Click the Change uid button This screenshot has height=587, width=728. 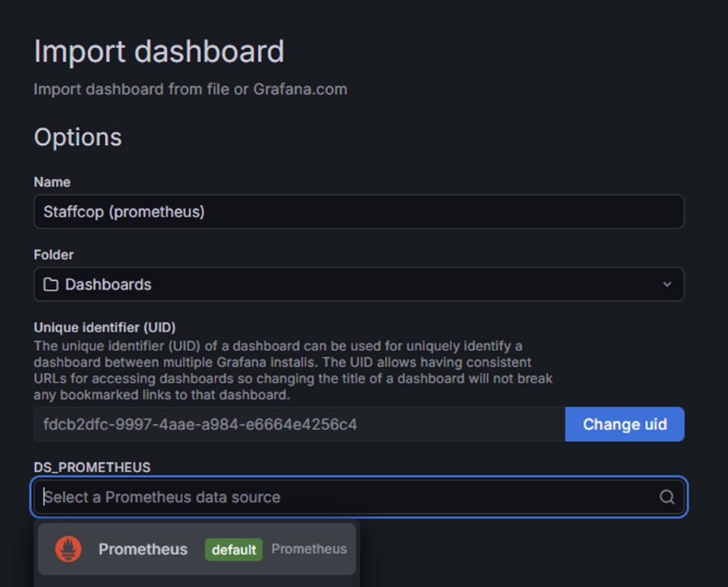coord(624,424)
